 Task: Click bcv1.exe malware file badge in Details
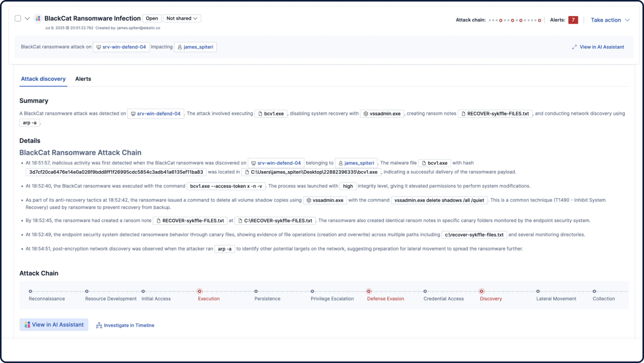(x=435, y=163)
